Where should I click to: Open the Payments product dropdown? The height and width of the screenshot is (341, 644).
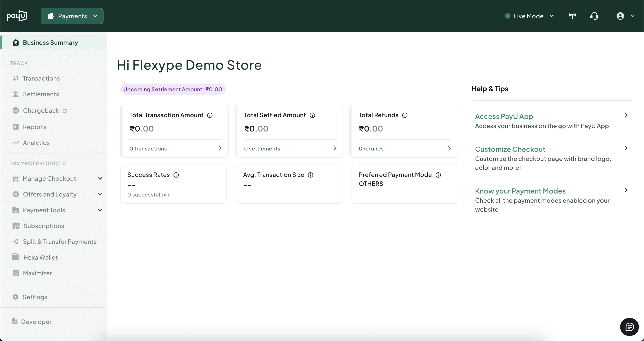pos(72,16)
